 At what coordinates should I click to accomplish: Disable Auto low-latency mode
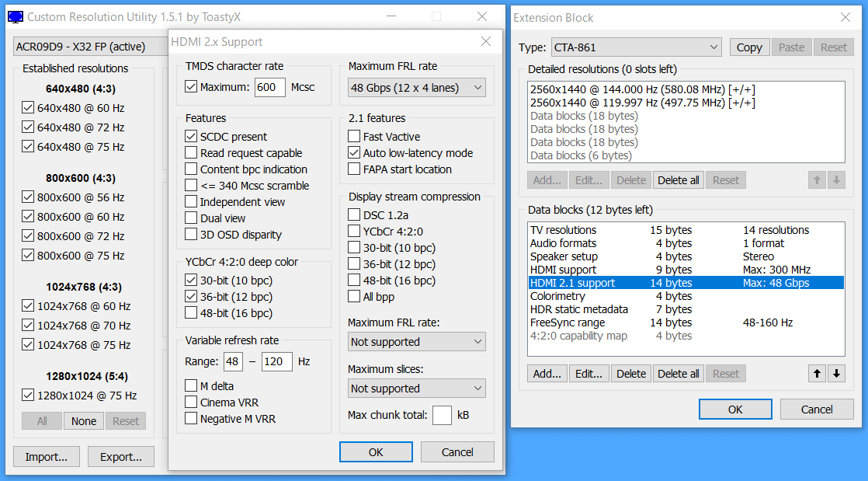[x=354, y=152]
